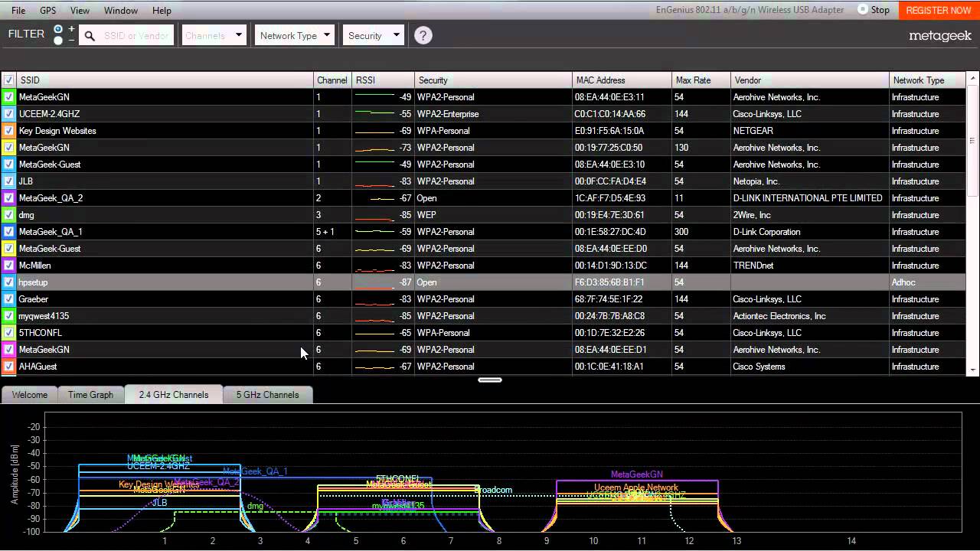980x551 pixels.
Task: Click the Broadcom label in channel graph
Action: pyautogui.click(x=493, y=490)
